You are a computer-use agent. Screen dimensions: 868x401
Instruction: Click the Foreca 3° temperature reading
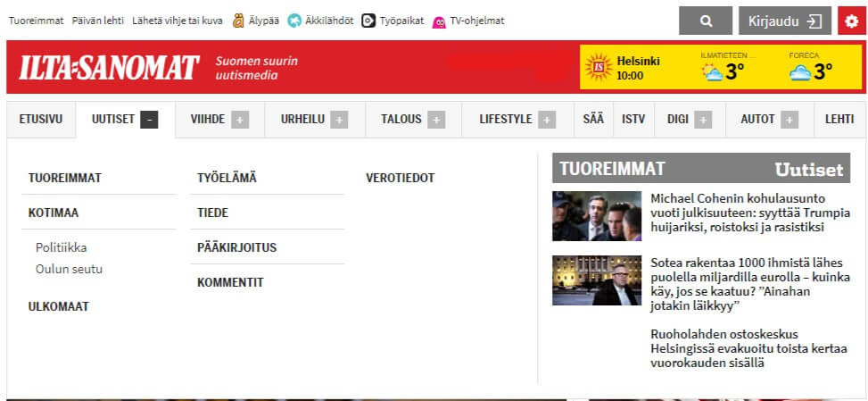pos(823,72)
